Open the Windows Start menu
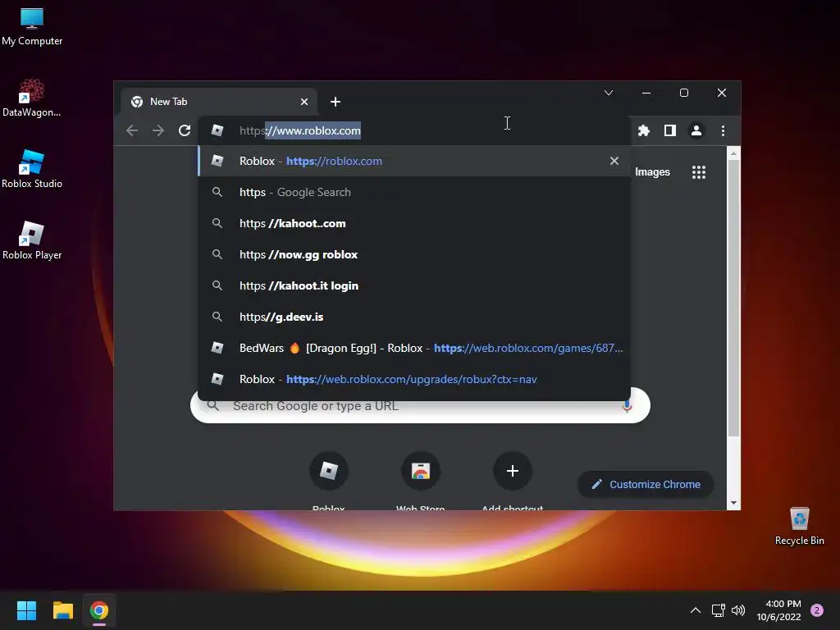Screen dimensions: 840x630 (x=26, y=610)
